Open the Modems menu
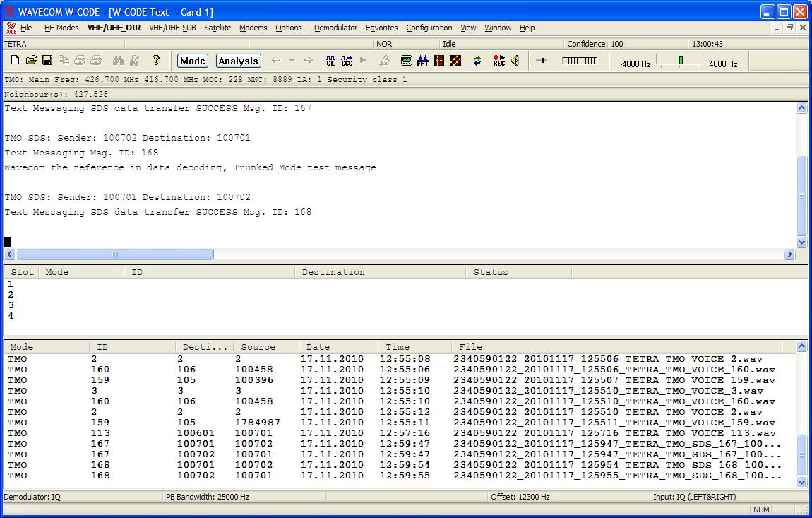 pyautogui.click(x=253, y=28)
